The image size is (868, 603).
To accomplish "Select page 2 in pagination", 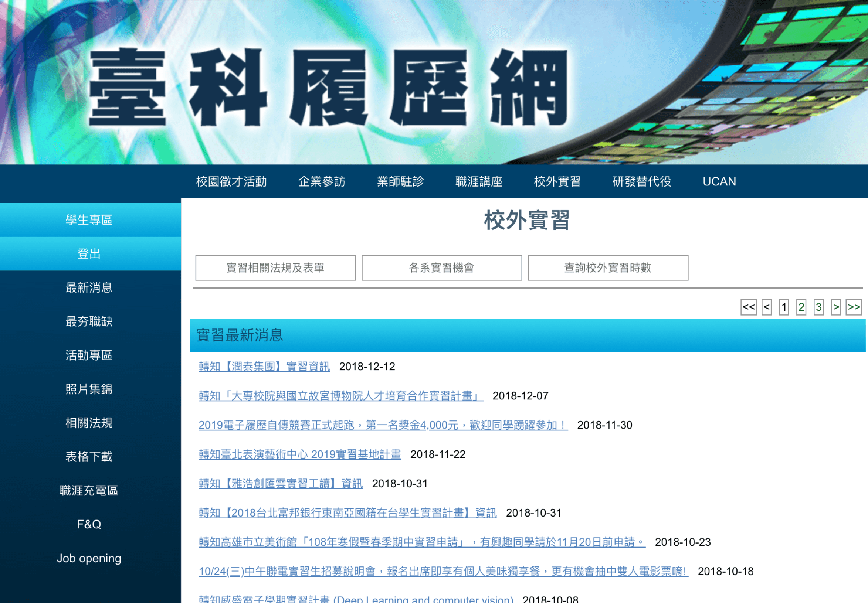I will point(801,307).
